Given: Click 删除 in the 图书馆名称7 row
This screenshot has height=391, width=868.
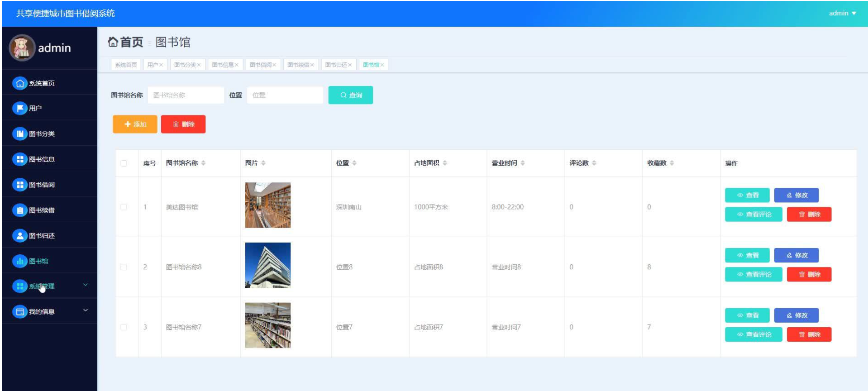Looking at the screenshot, I should pyautogui.click(x=809, y=334).
